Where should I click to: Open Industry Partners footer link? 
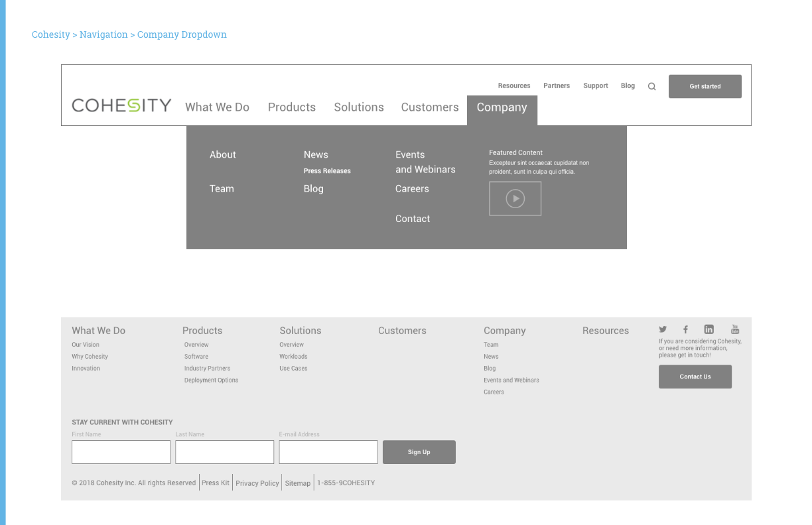tap(208, 369)
